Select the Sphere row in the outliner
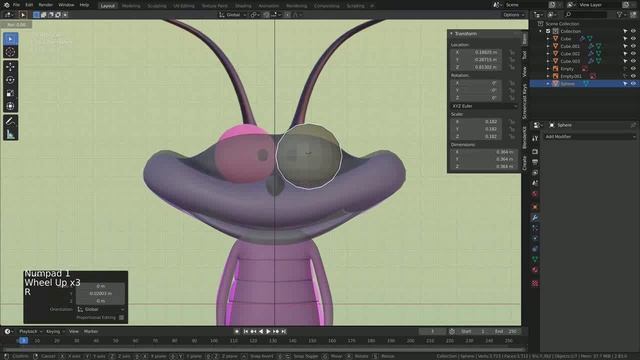This screenshot has width=640, height=360. (584, 84)
